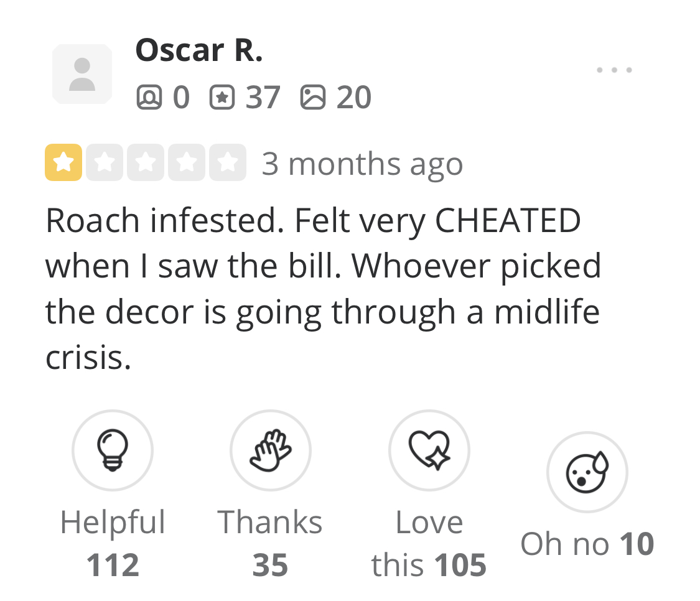The image size is (700, 601).
Task: Click the 3 months ago timestamp
Action: [363, 164]
